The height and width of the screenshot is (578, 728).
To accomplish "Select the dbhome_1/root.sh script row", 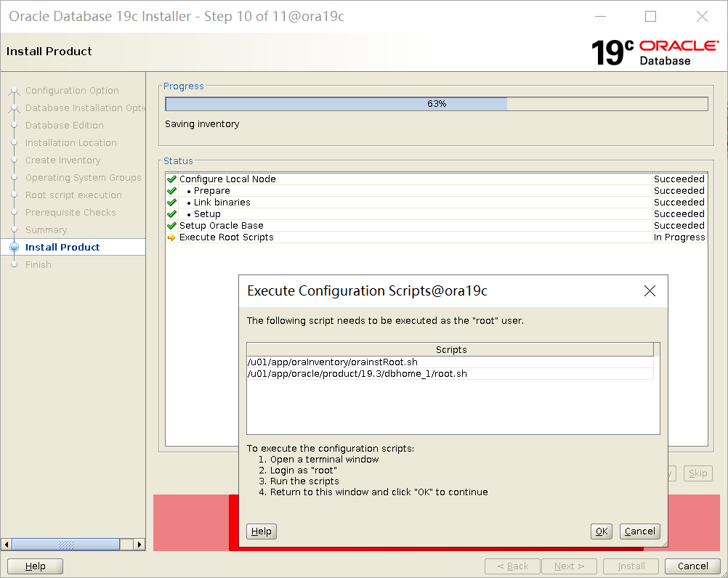I will [450, 373].
